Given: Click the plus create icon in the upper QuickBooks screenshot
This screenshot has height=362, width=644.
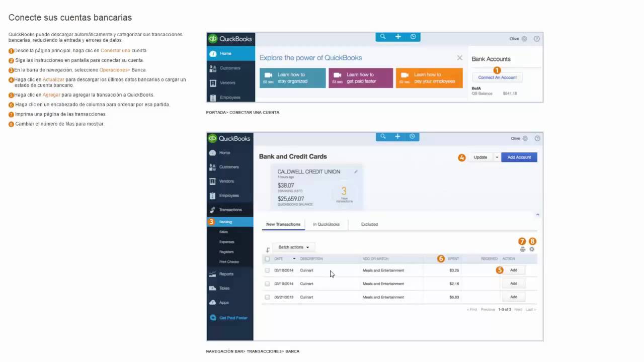Looking at the screenshot, I should [398, 37].
